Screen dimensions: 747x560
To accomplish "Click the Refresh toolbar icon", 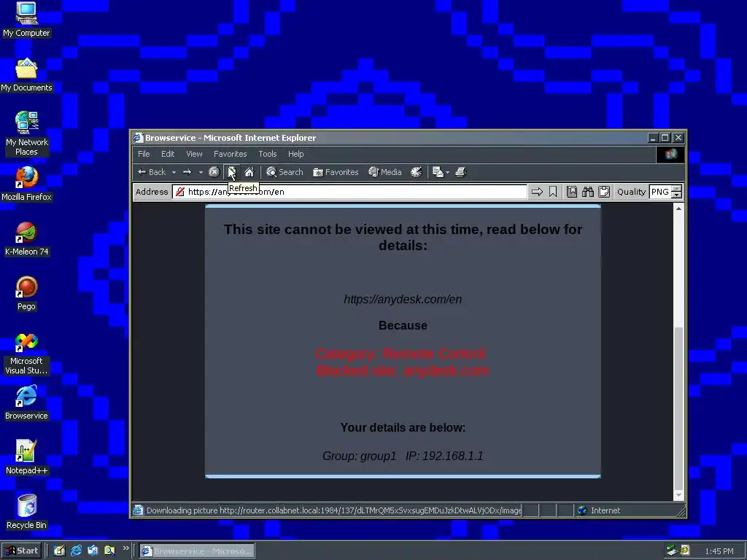I will (x=231, y=172).
